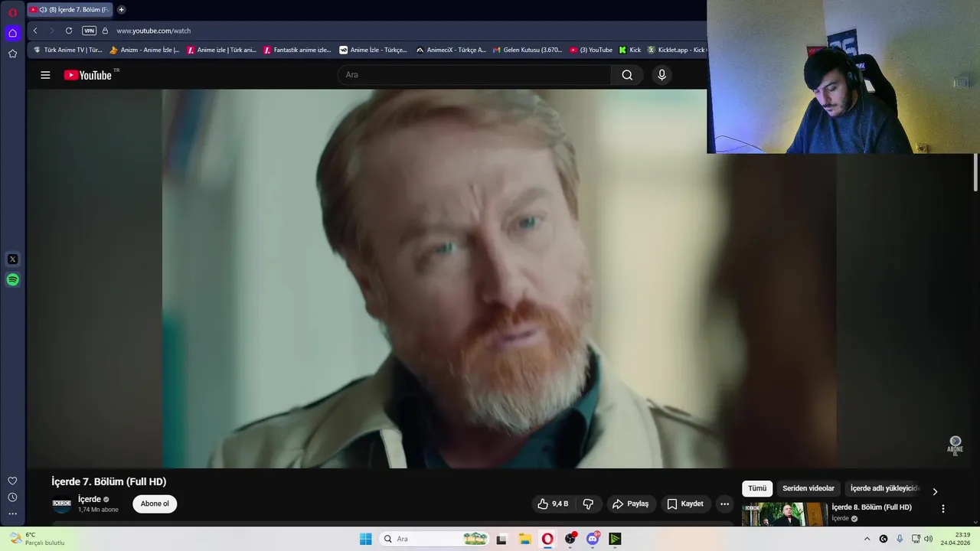Open Spotify in the Opera sidebar
The image size is (980, 551).
12,280
